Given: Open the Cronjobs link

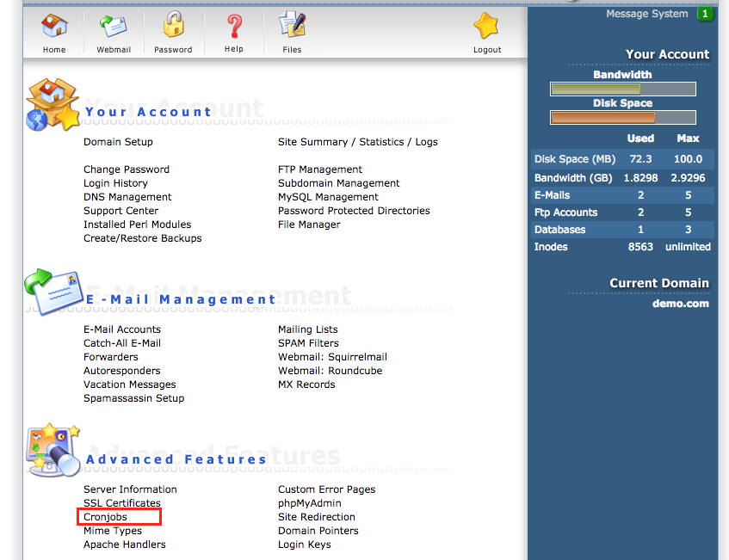Looking at the screenshot, I should coord(106,517).
